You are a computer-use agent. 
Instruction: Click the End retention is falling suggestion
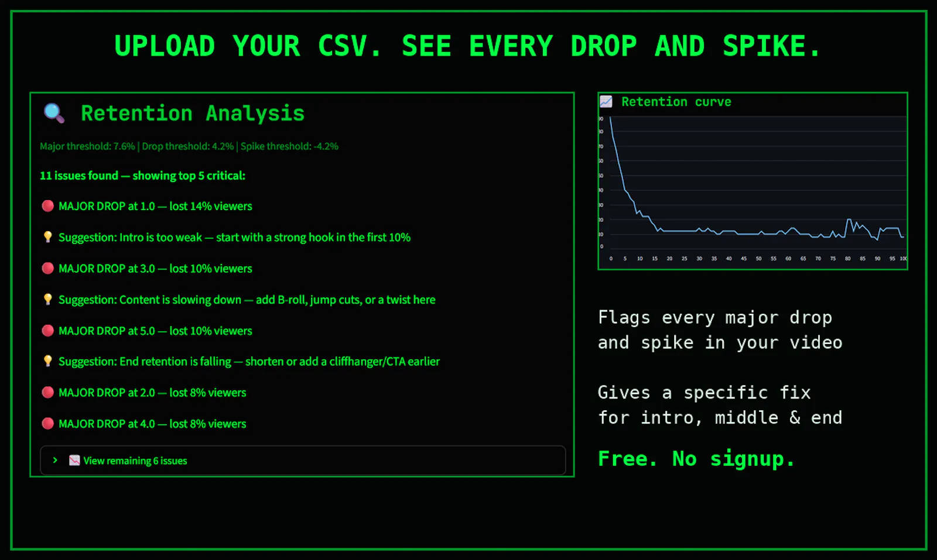tap(249, 361)
